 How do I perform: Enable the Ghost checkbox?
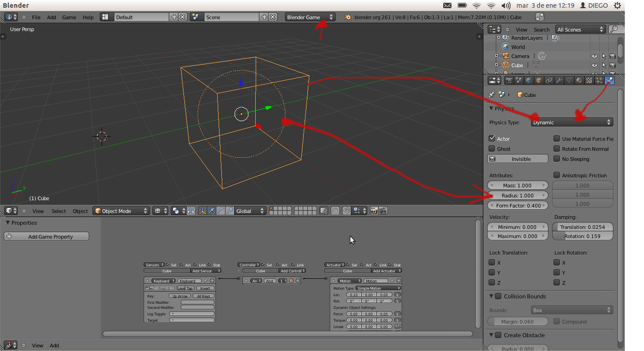click(x=492, y=149)
